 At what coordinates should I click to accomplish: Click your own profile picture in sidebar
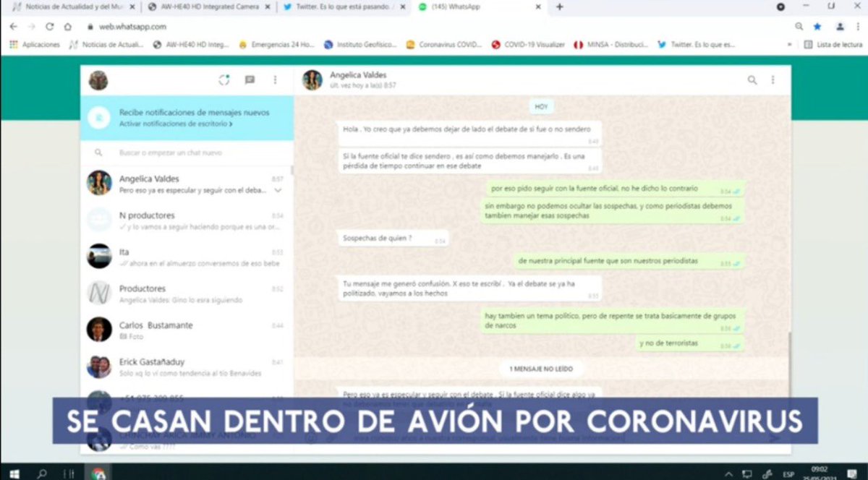(x=98, y=80)
